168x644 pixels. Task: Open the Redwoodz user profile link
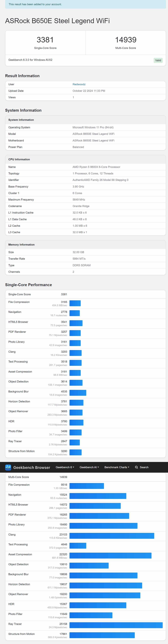tap(79, 84)
